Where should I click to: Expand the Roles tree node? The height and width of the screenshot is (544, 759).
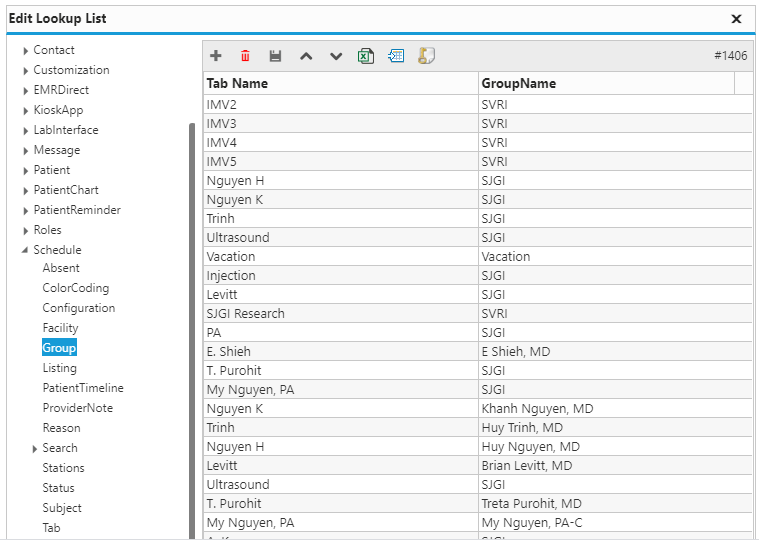point(26,230)
